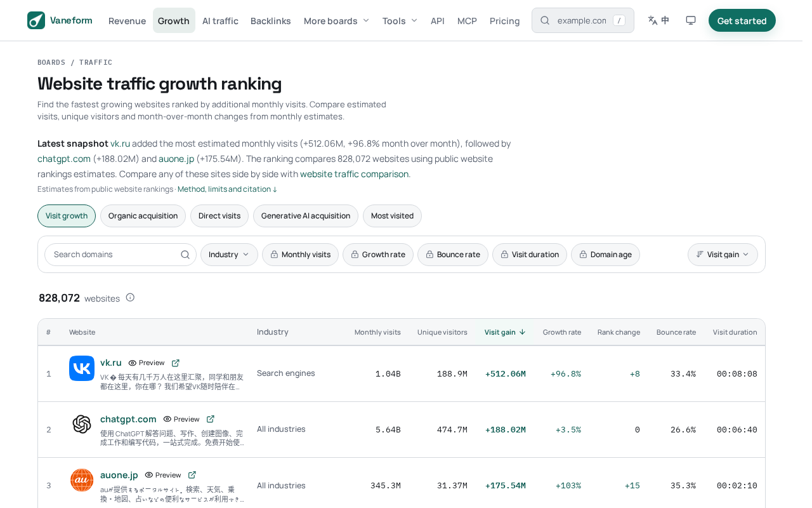The height and width of the screenshot is (508, 812).
Task: Preview the auone.jp entry
Action: coord(163,475)
